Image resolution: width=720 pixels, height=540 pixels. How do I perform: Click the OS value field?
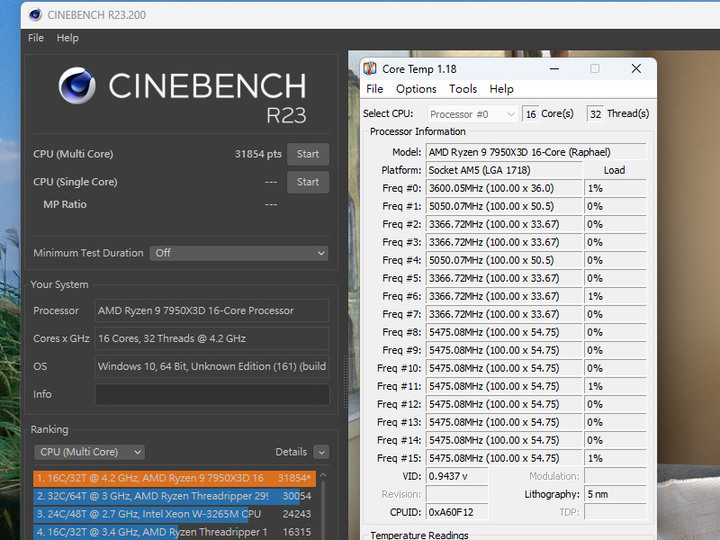pyautogui.click(x=212, y=366)
